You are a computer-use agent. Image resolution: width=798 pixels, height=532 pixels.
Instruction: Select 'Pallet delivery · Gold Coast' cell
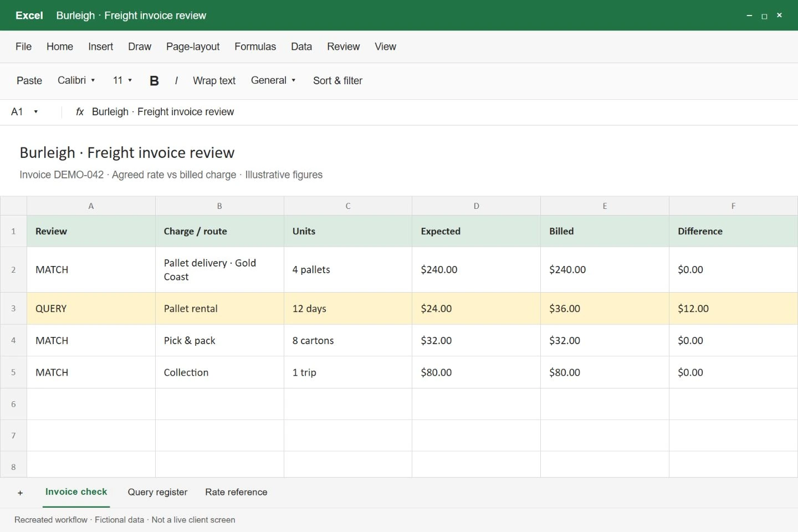(x=219, y=270)
